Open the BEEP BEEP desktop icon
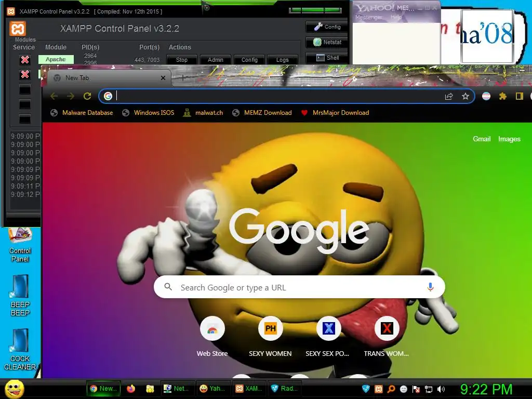532x399 pixels. (x=20, y=296)
